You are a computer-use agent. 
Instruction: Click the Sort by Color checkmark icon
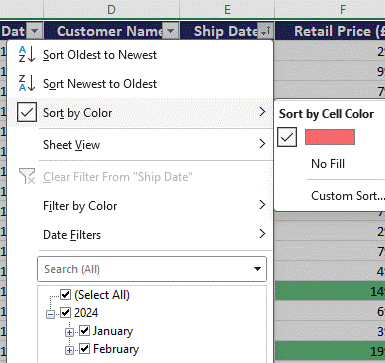(x=27, y=112)
